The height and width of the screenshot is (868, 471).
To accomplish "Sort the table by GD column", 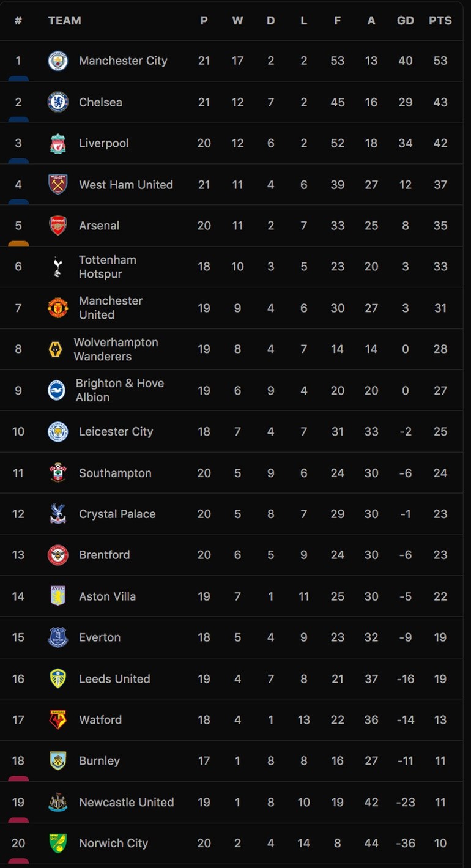I will 405,20.
